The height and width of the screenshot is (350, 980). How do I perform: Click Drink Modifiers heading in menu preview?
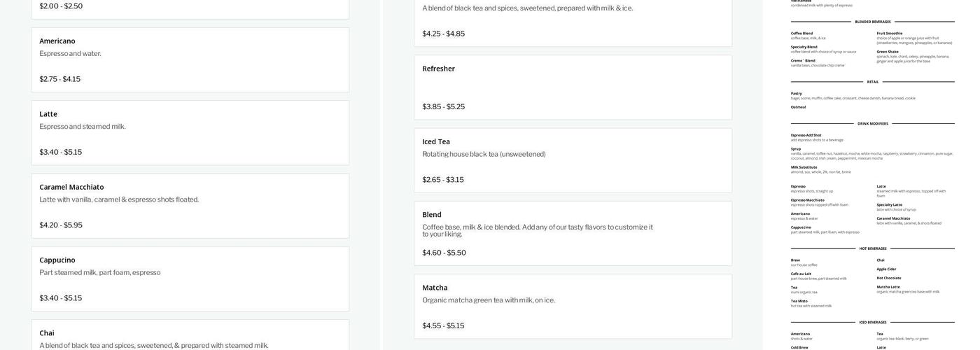click(872, 124)
